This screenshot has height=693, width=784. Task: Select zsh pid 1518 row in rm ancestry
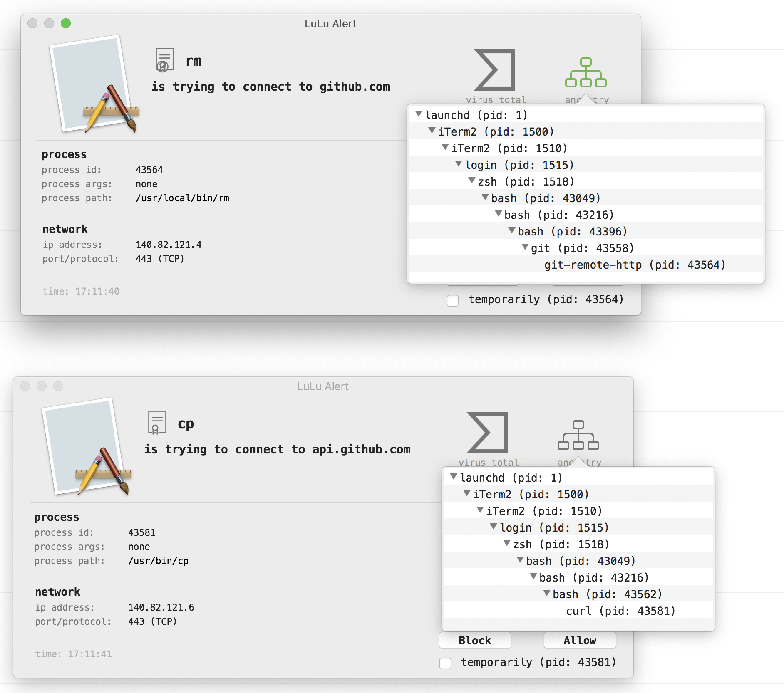(586, 181)
